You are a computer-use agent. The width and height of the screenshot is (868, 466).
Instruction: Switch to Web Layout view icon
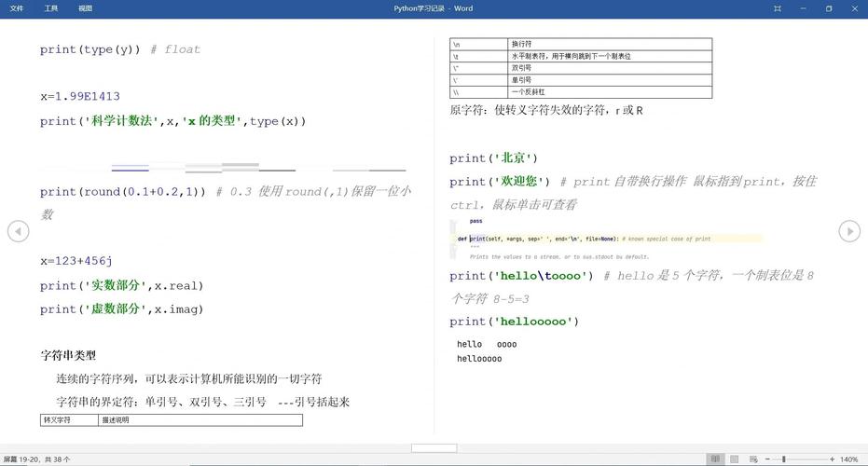[753, 459]
